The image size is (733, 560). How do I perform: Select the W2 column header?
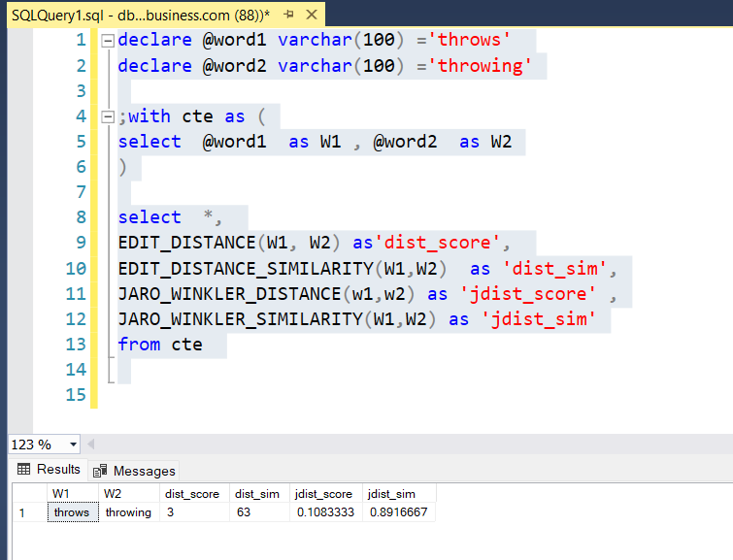(x=129, y=494)
